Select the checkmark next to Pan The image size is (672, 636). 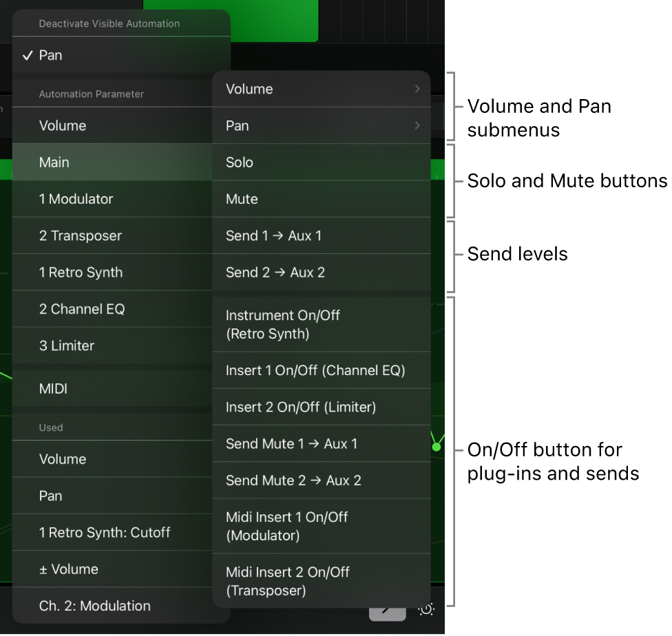27,55
